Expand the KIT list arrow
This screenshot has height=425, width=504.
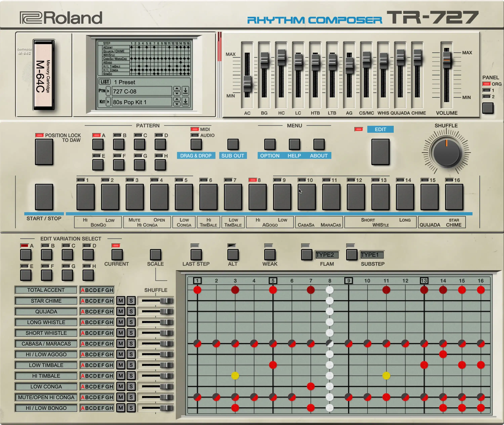pyautogui.click(x=108, y=101)
